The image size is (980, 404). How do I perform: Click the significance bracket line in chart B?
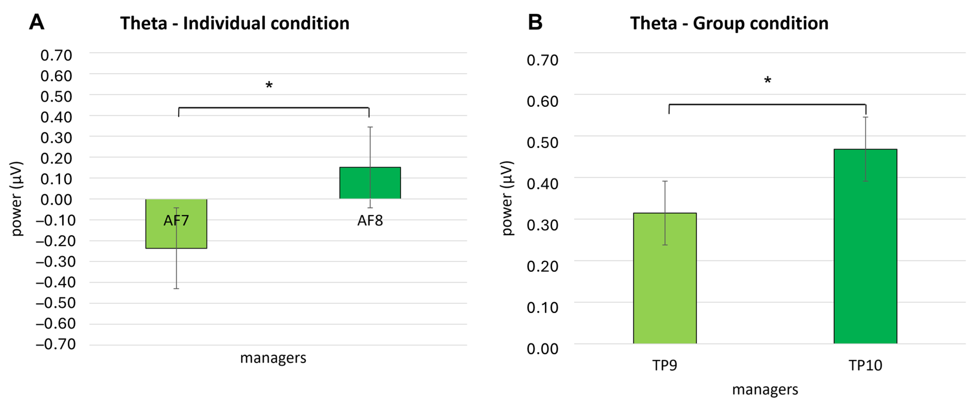pos(767,104)
